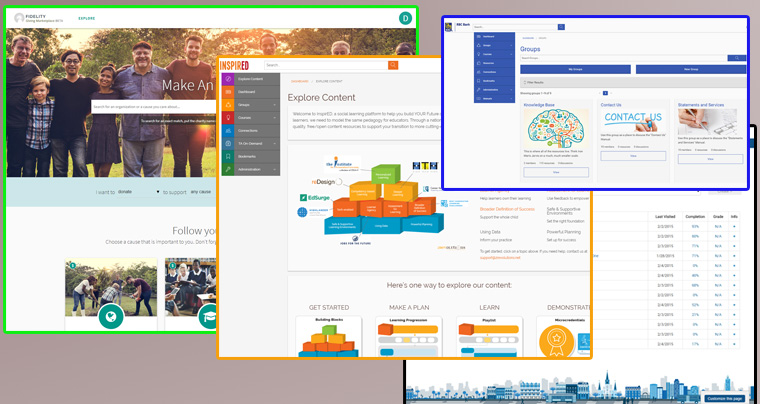This screenshot has height=404, width=760.
Task: Click the Search field in InspirED header
Action: coord(326,65)
